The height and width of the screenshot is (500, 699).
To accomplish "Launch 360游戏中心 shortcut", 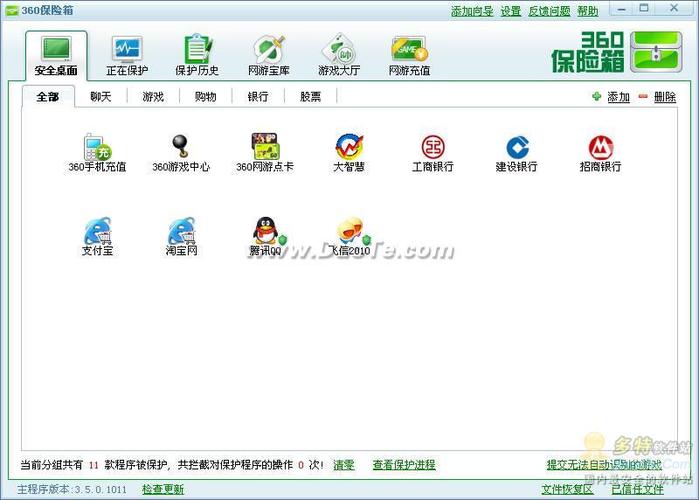I will point(181,148).
